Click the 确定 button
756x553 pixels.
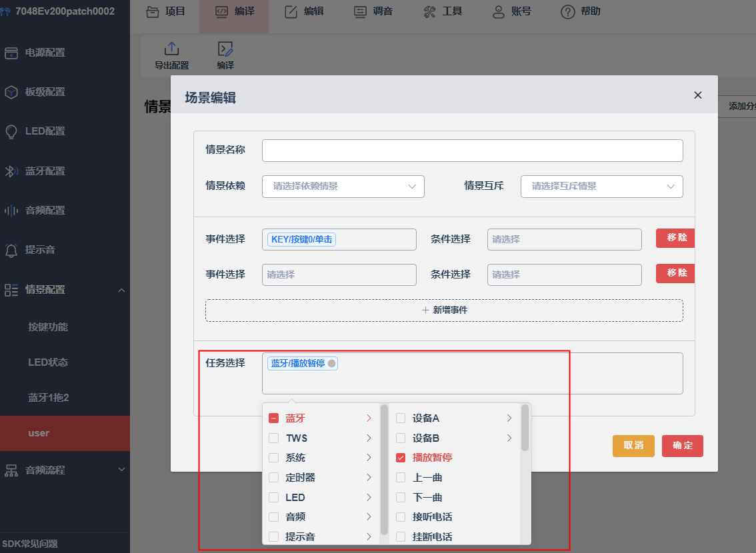(682, 446)
